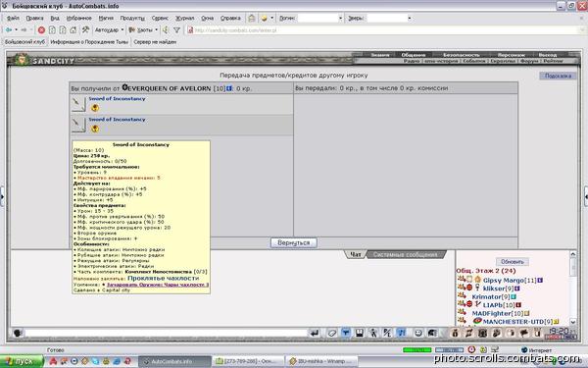Click the funnel filter icon
Screen dimensions: 588x368
click(177, 30)
